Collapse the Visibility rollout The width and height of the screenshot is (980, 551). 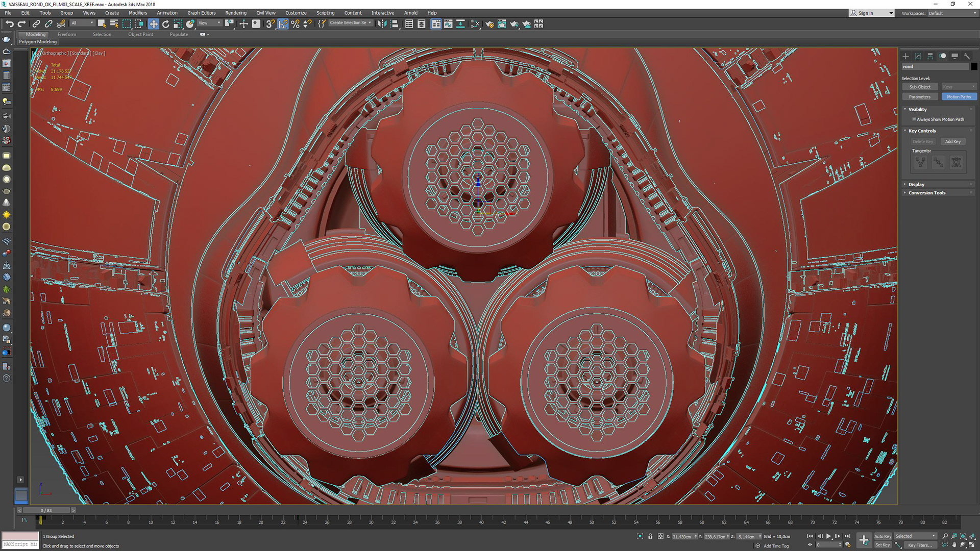click(x=917, y=109)
